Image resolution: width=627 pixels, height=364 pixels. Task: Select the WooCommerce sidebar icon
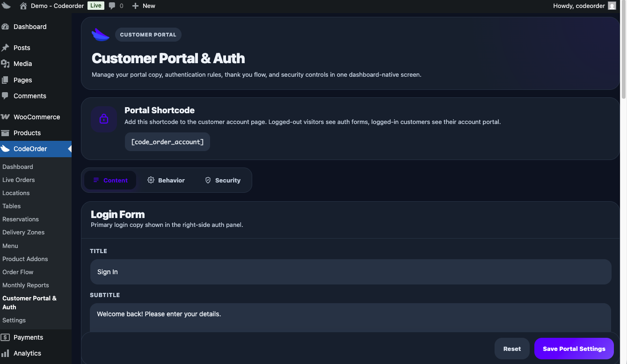coord(7,116)
